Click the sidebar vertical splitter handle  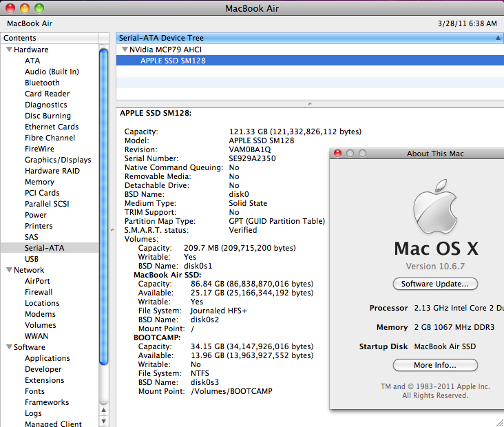point(112,229)
